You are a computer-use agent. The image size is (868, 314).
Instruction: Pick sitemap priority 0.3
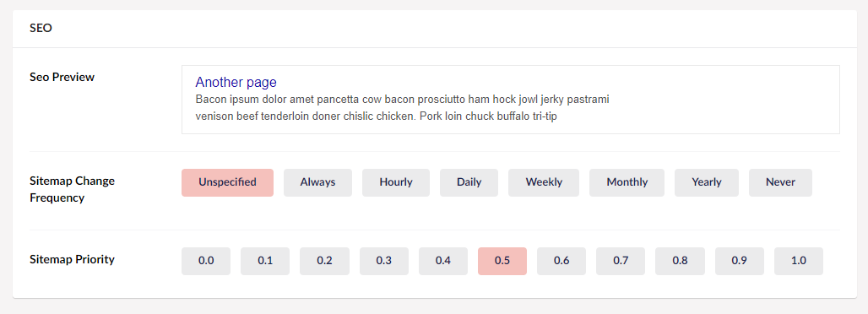pyautogui.click(x=383, y=262)
